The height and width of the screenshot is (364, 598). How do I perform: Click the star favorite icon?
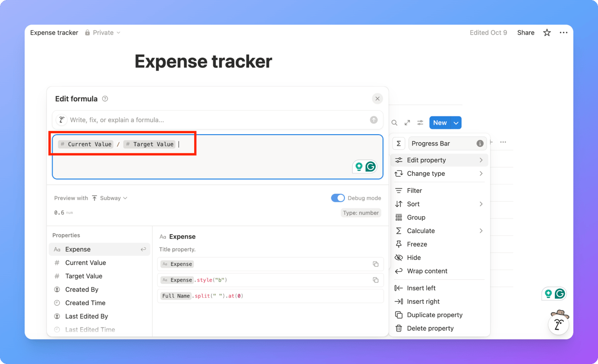[x=547, y=33]
